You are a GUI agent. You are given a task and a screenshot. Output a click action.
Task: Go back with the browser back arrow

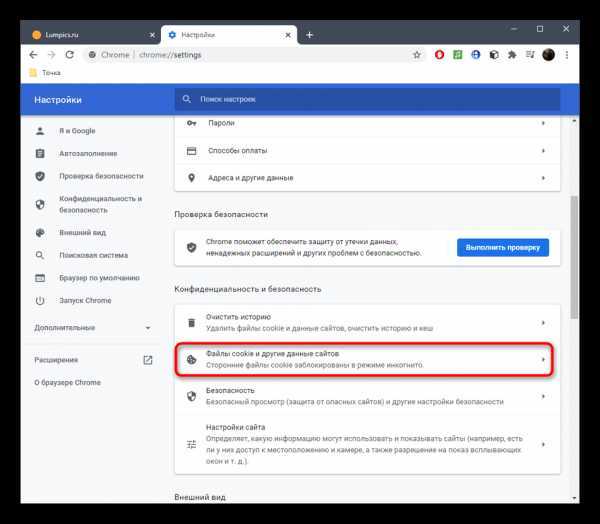pos(33,55)
